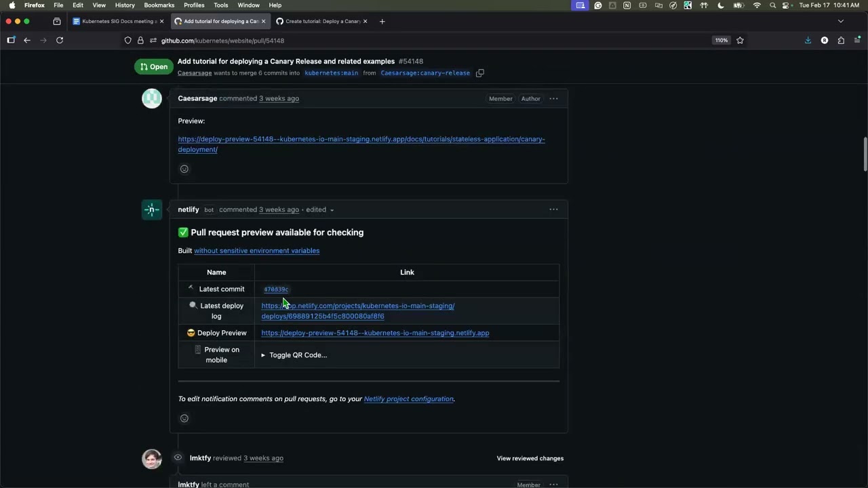Screen dimensions: 868x488
Task: Click the tracking protection shield icon
Action: (x=127, y=41)
